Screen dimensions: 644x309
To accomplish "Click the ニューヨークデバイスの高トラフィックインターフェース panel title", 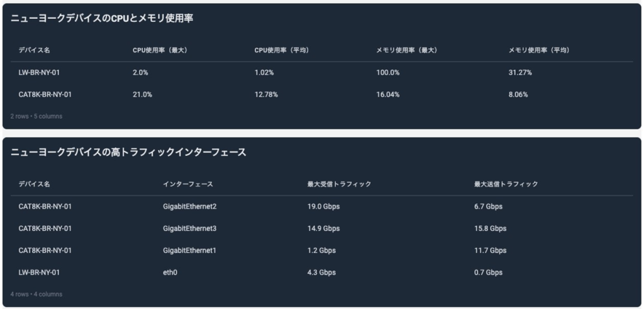I will [128, 153].
